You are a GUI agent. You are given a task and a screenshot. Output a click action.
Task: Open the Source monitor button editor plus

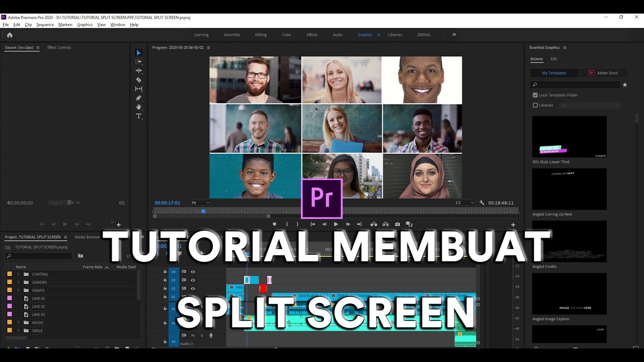[x=119, y=225]
